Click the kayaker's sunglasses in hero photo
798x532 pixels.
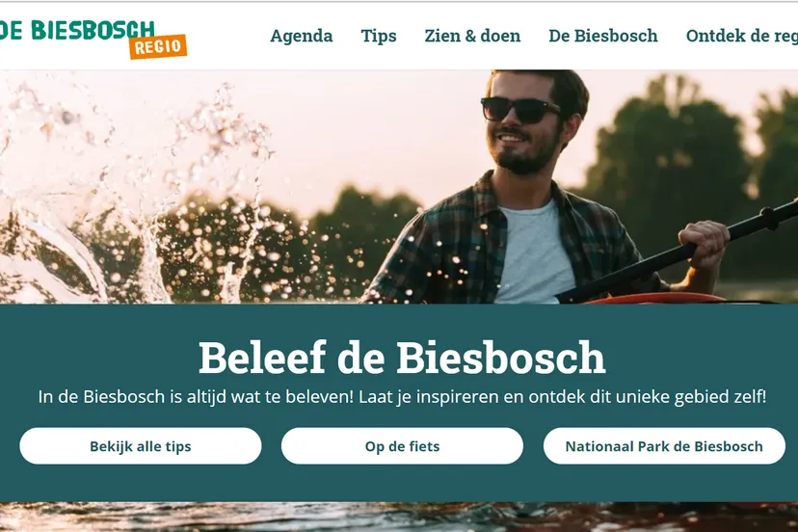pos(521,111)
